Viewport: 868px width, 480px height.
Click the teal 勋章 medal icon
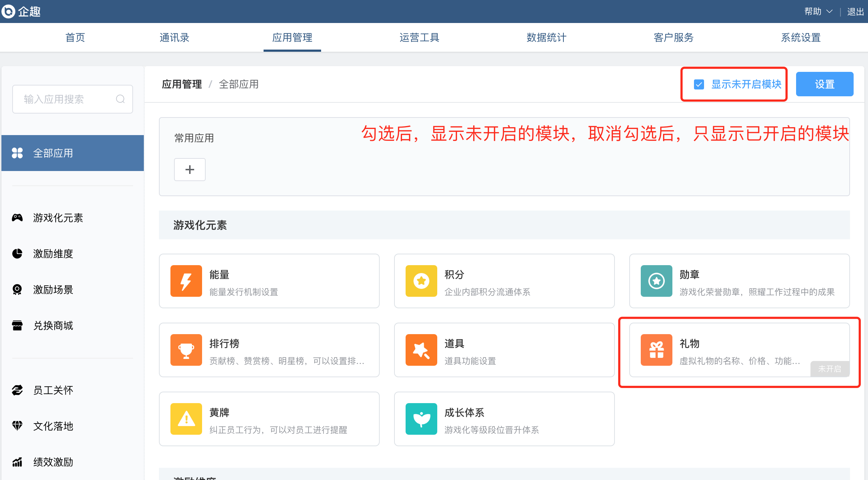[656, 281]
